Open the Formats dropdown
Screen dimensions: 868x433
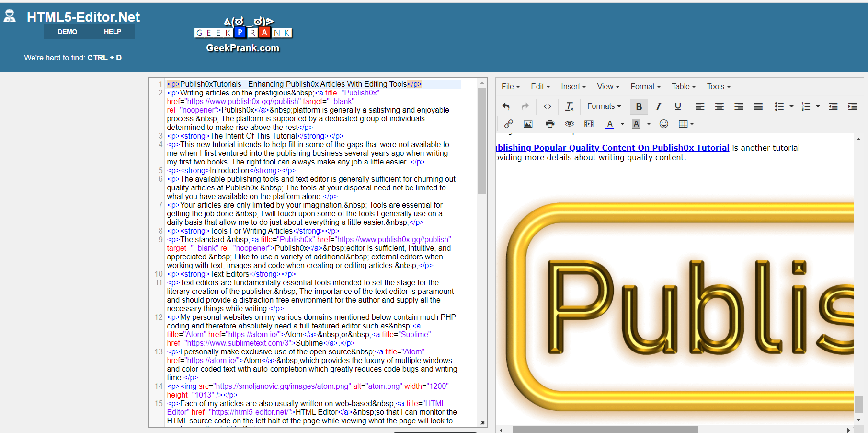click(603, 106)
